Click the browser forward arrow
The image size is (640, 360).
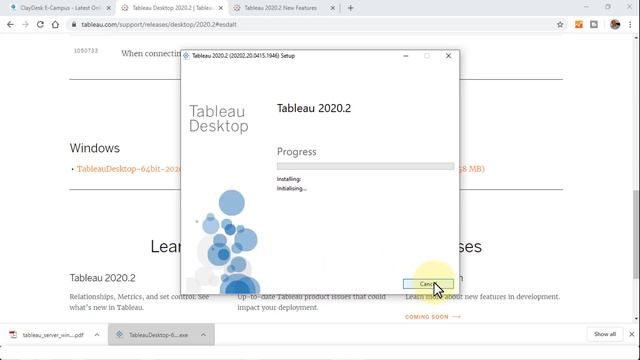[x=25, y=24]
